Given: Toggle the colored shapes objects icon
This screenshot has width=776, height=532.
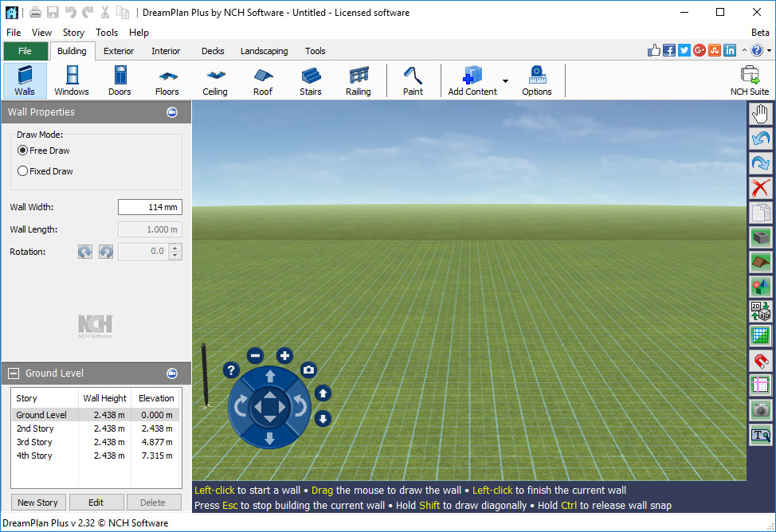Looking at the screenshot, I should click(x=761, y=286).
